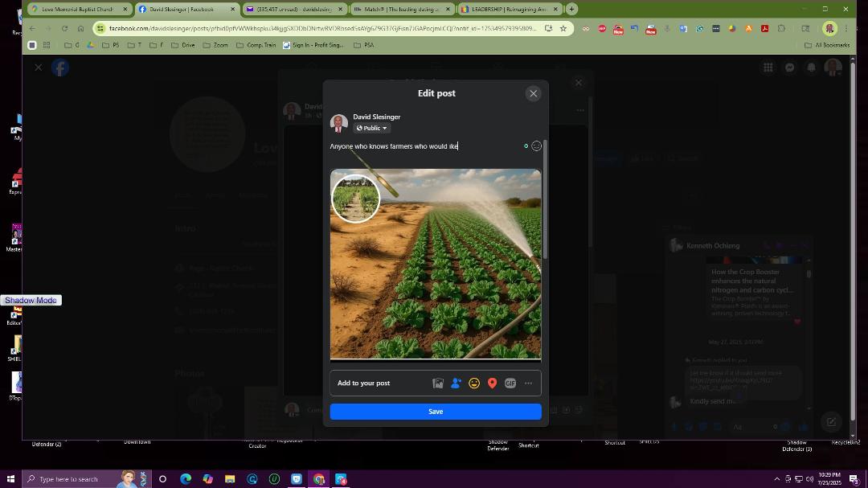Open Messenger icon in Facebook header
This screenshot has width=868, height=488.
[x=790, y=68]
